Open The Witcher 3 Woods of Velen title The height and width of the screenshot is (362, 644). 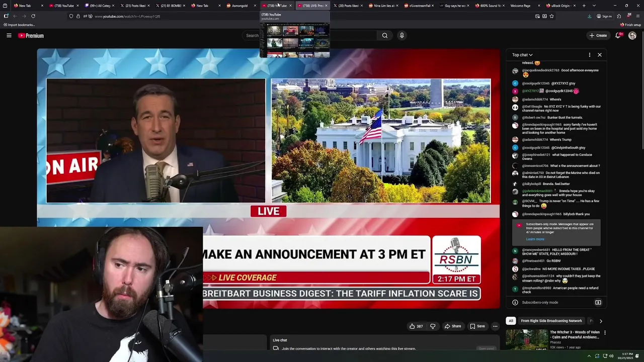click(575, 335)
